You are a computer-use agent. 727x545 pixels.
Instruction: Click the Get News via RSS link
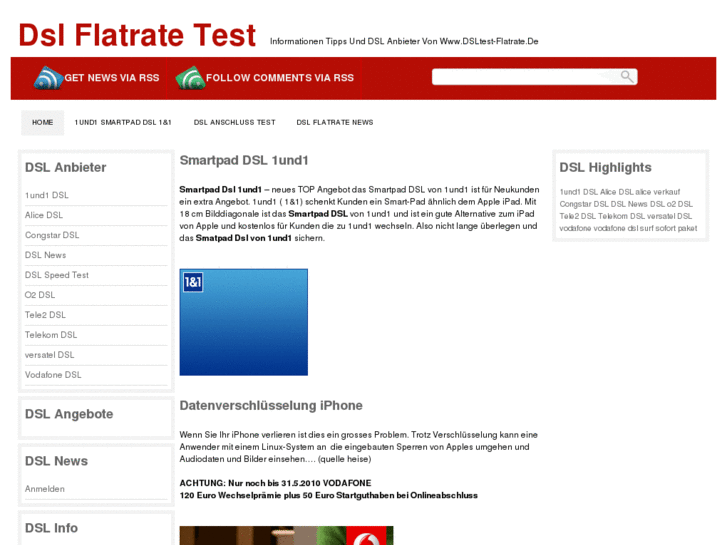(x=112, y=78)
